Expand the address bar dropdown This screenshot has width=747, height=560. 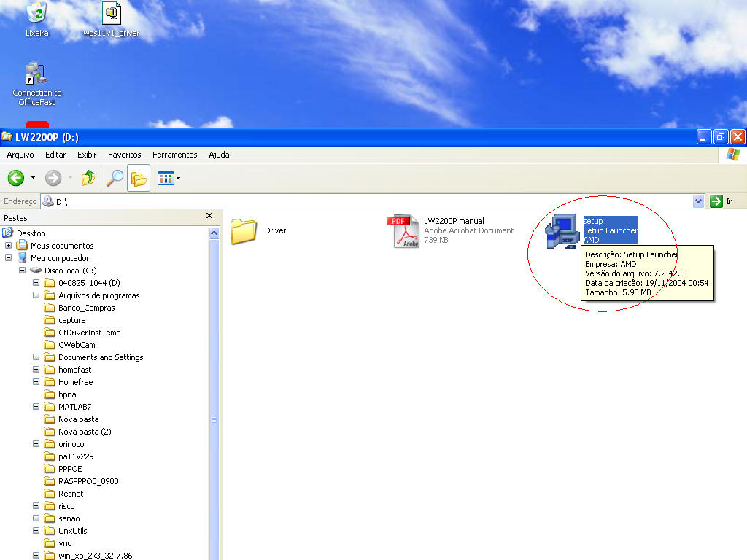pyautogui.click(x=698, y=201)
